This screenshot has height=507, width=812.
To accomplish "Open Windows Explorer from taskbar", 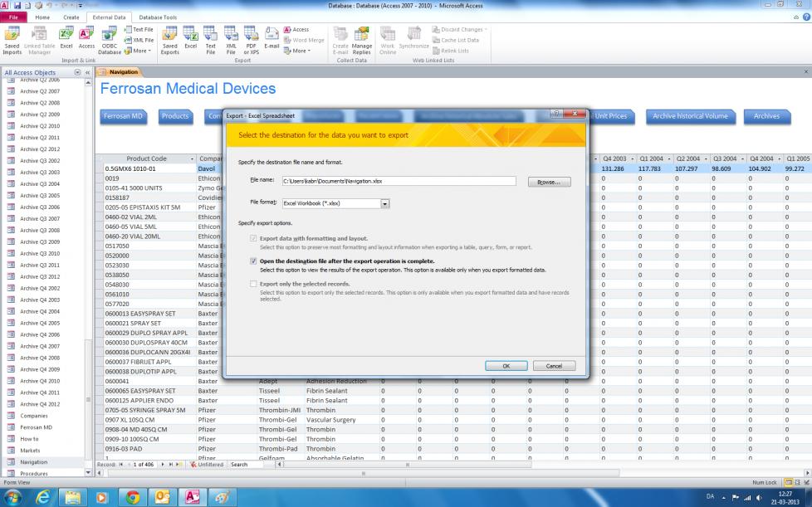I will point(72,497).
